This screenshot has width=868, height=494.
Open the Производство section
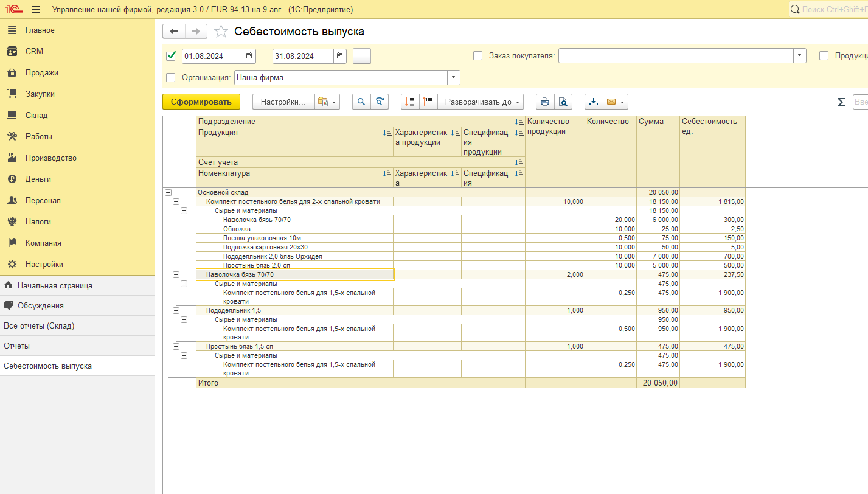(x=50, y=158)
